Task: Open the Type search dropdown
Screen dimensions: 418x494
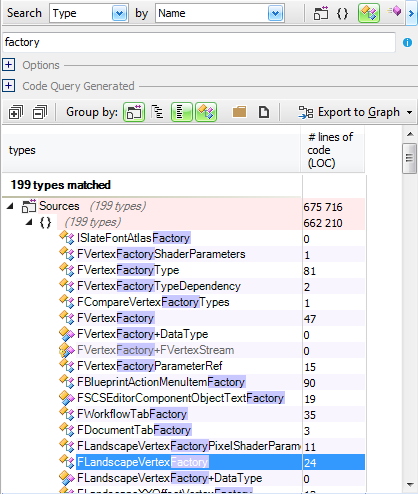Action: coord(119,14)
